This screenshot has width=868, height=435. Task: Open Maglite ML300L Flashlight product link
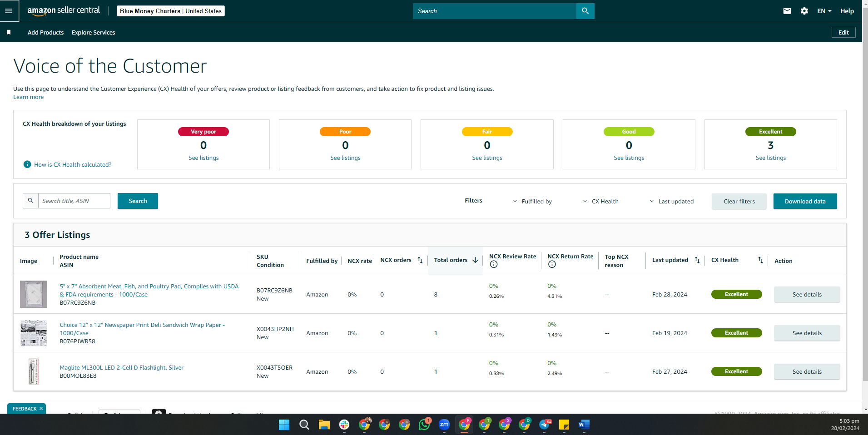coord(121,367)
